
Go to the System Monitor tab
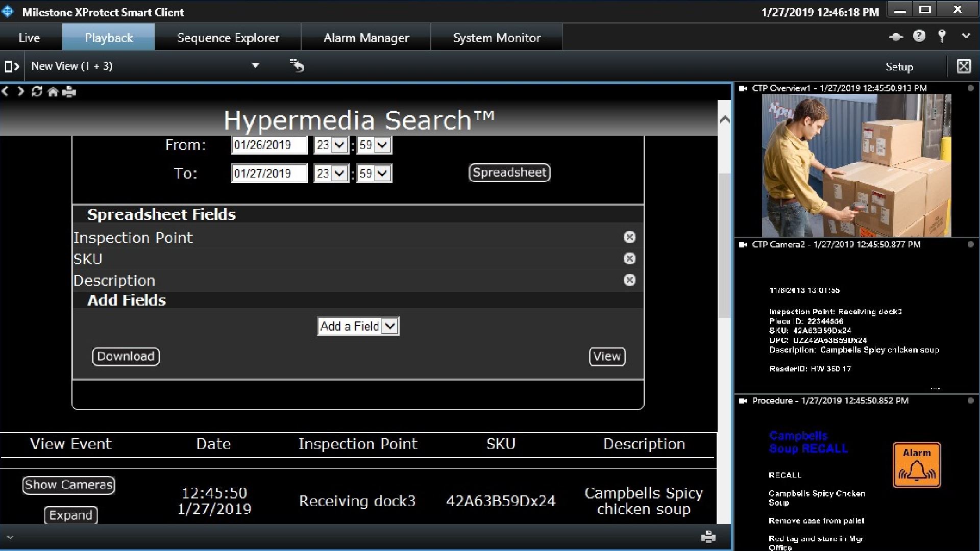coord(497,37)
